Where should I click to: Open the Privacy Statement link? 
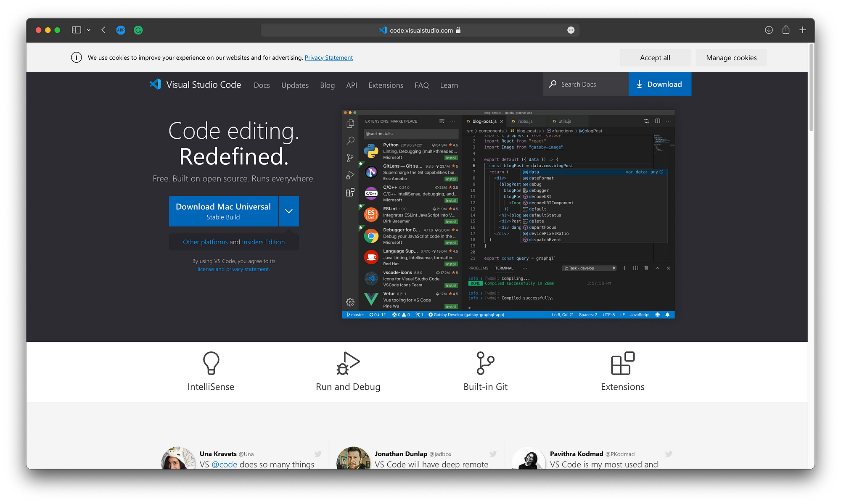click(328, 58)
